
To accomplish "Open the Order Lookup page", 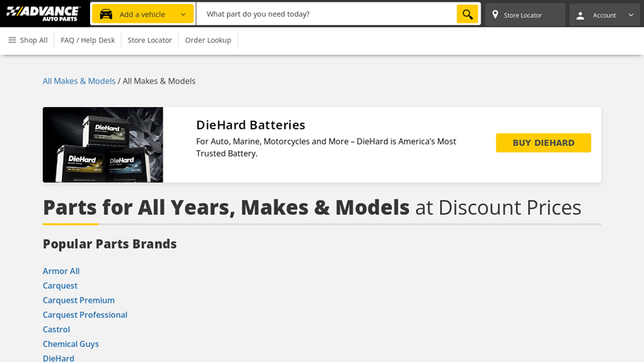I will tap(208, 40).
